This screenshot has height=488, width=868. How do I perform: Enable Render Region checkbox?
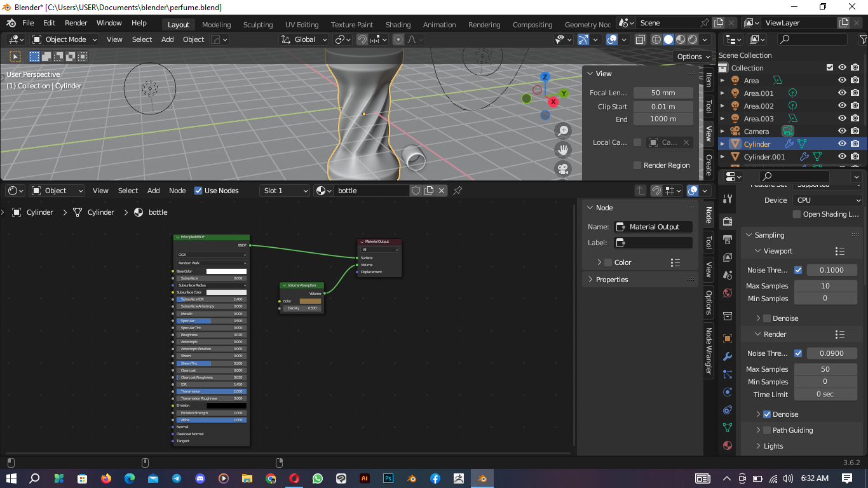pyautogui.click(x=637, y=165)
